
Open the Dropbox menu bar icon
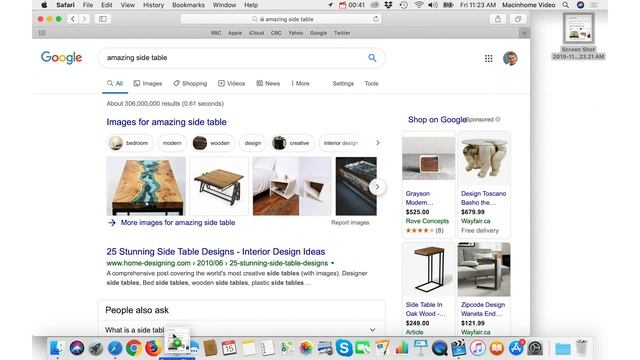pyautogui.click(x=389, y=5)
